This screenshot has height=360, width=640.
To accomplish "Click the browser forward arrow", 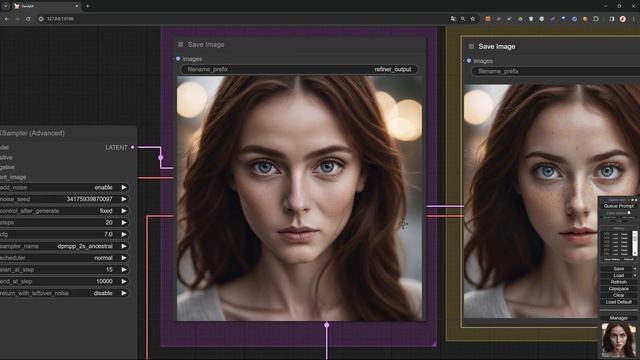I will [x=17, y=19].
